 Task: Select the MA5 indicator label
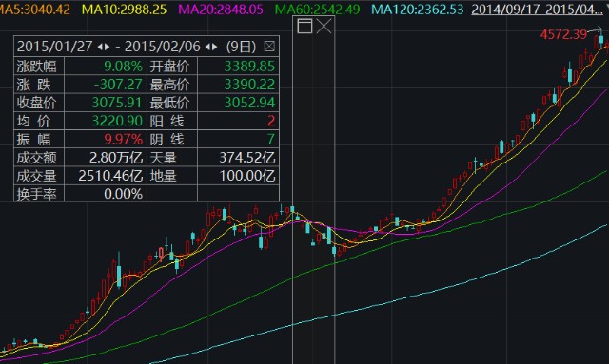[35, 10]
